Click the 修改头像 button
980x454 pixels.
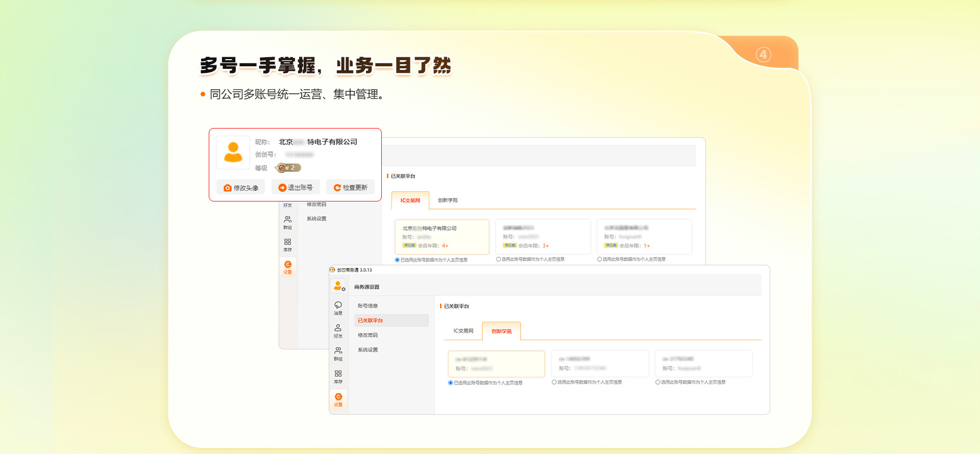point(240,188)
